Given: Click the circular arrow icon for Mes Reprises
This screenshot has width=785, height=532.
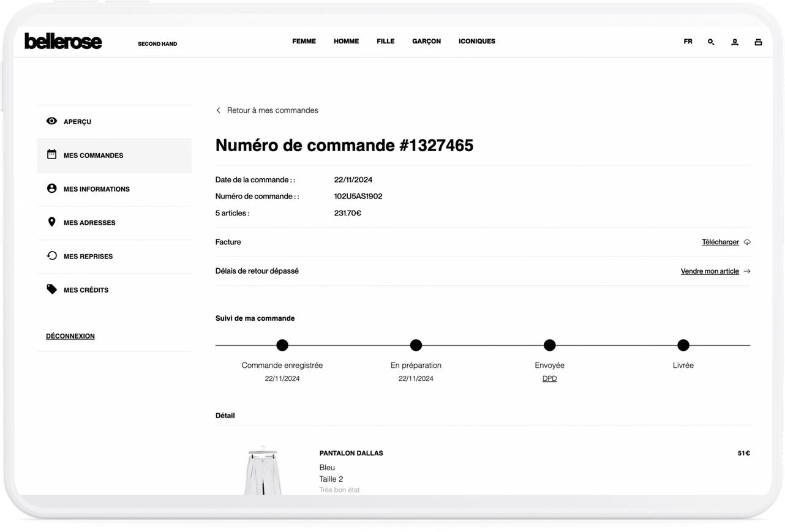Looking at the screenshot, I should [x=52, y=256].
